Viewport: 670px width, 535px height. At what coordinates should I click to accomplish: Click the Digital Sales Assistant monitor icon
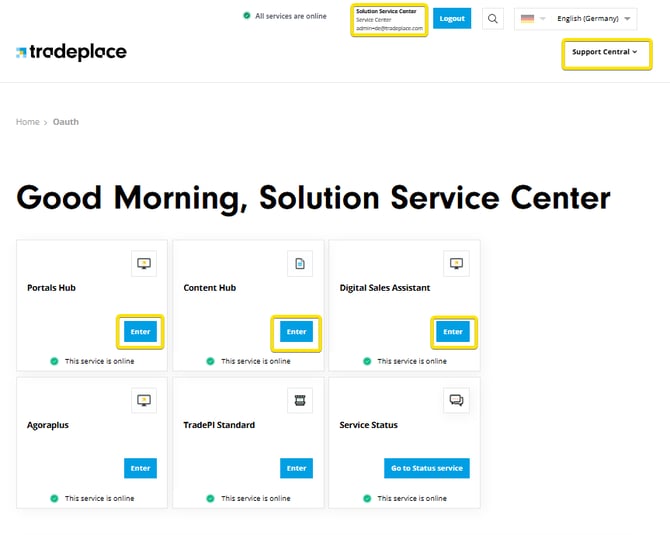point(456,263)
